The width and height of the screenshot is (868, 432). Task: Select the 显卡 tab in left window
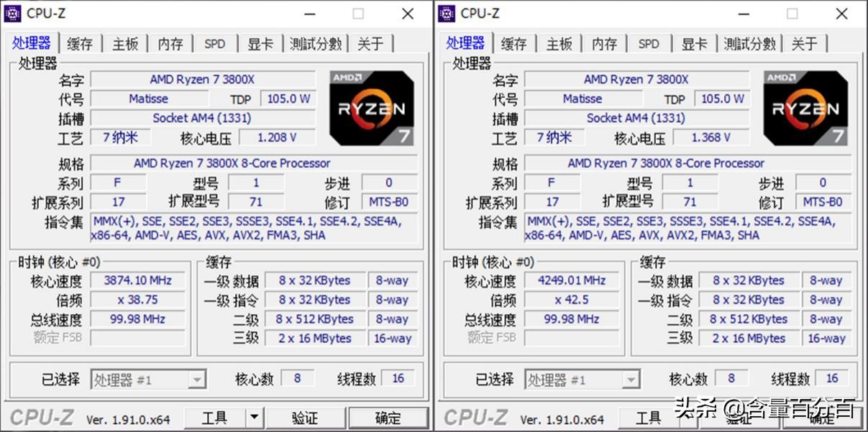tap(260, 43)
